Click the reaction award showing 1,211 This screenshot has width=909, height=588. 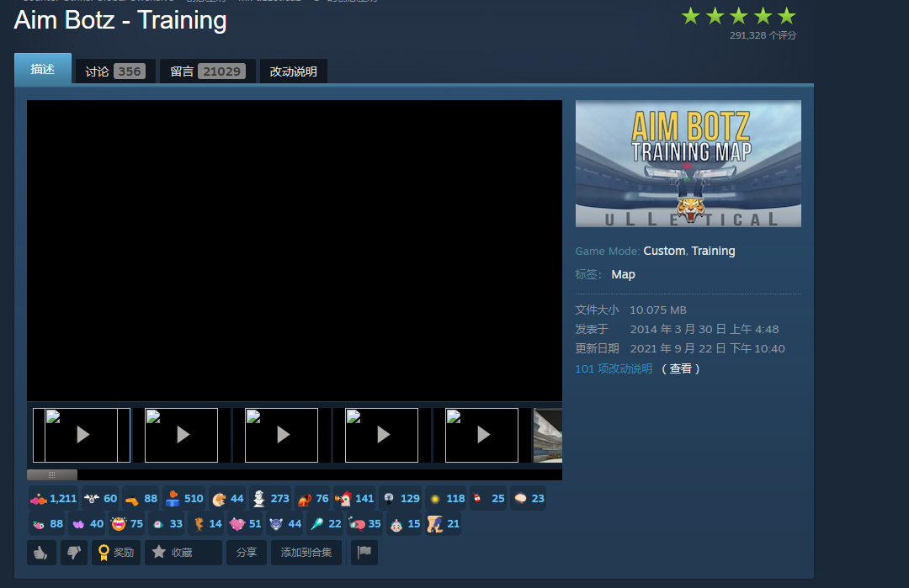[53, 498]
